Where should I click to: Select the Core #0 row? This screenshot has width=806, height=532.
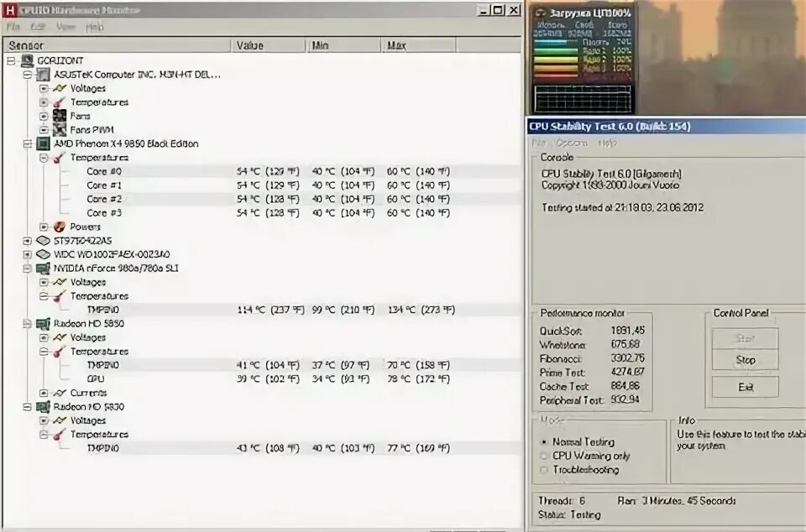tap(262, 171)
